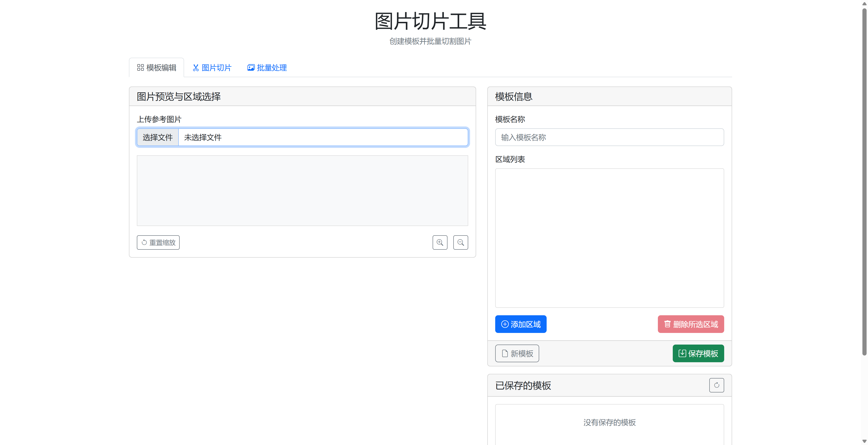
Task: Click inside the region list box
Action: coord(609,238)
